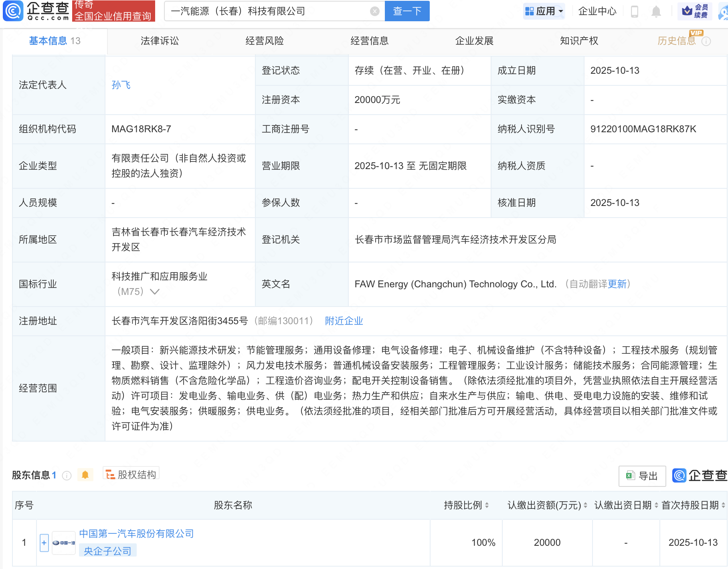Open the notifications bell in header
Image resolution: width=728 pixels, height=569 pixels.
[x=656, y=11]
